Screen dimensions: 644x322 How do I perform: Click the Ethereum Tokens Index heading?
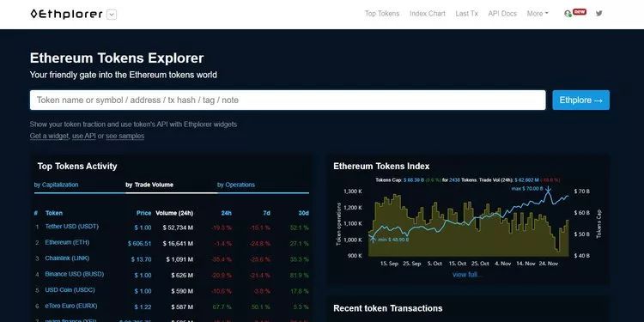point(381,167)
